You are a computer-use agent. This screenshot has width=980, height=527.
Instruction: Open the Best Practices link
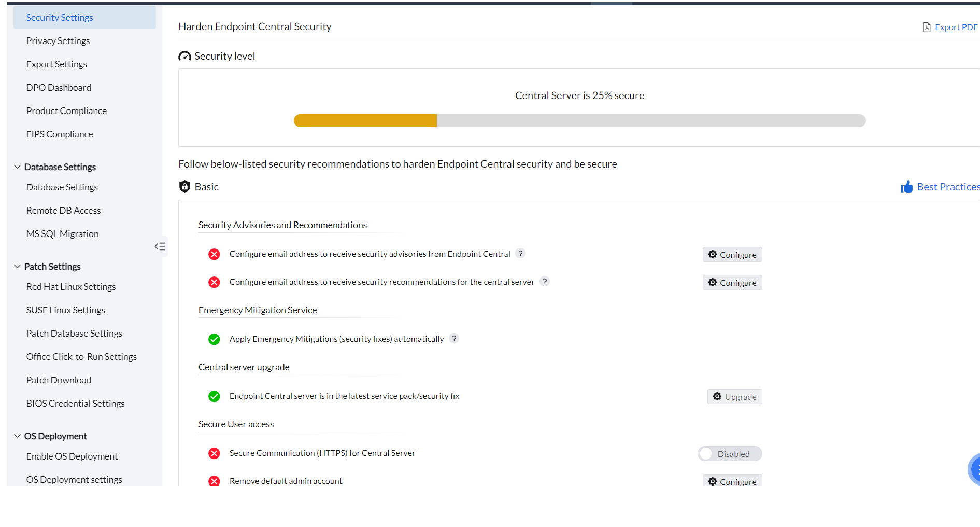pyautogui.click(x=947, y=187)
